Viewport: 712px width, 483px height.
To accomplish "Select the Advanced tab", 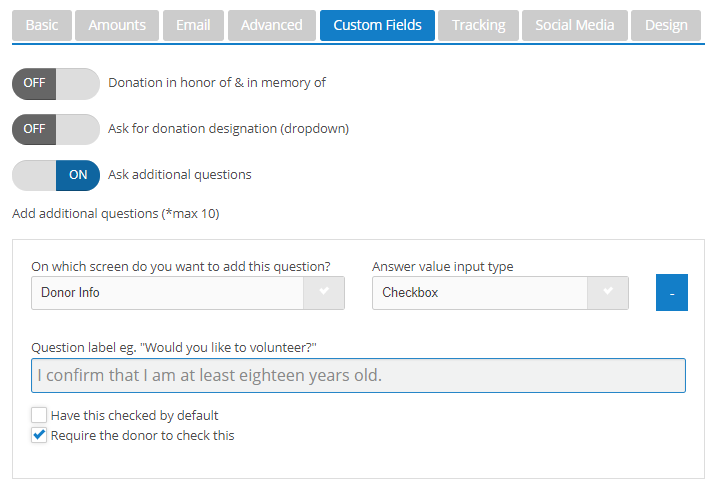I will 271,25.
